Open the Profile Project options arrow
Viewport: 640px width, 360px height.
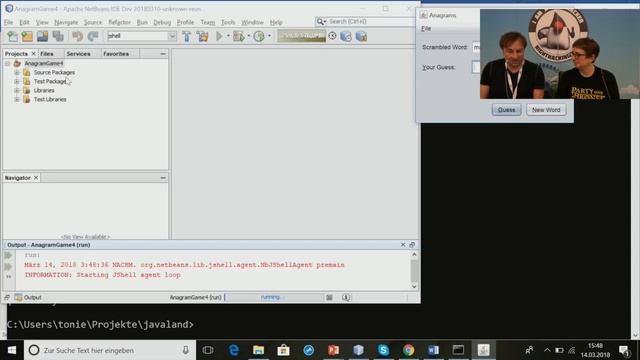(x=269, y=36)
